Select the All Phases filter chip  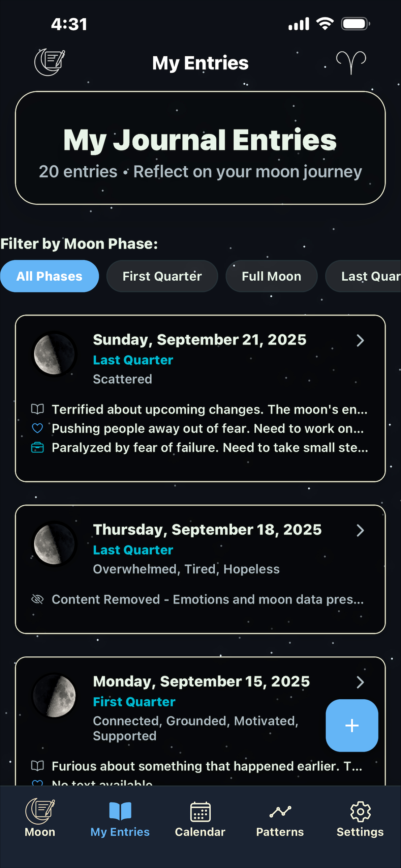coord(50,276)
